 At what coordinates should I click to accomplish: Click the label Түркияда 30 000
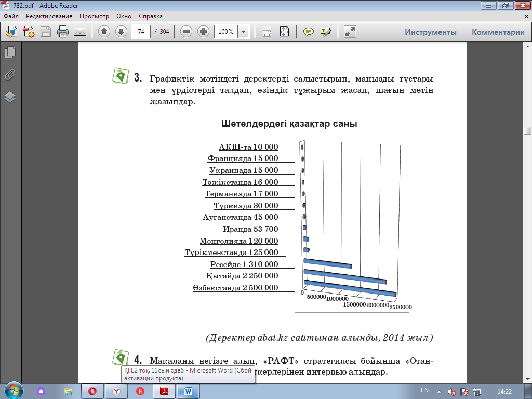click(x=246, y=206)
